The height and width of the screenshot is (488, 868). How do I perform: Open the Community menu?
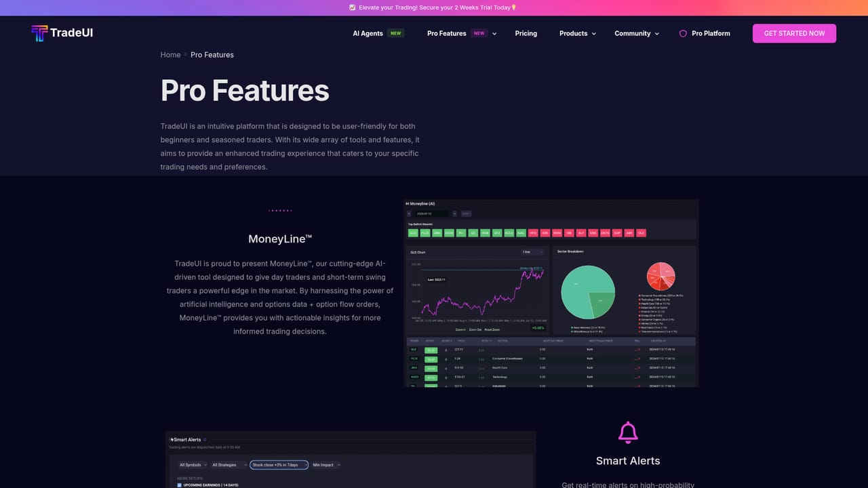pyautogui.click(x=632, y=33)
